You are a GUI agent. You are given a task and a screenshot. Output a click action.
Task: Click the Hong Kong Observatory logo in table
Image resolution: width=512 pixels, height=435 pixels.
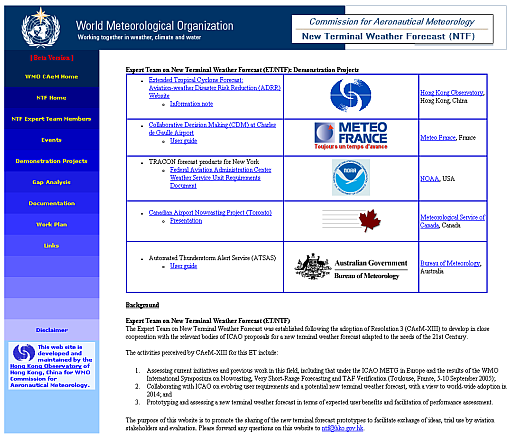[350, 95]
